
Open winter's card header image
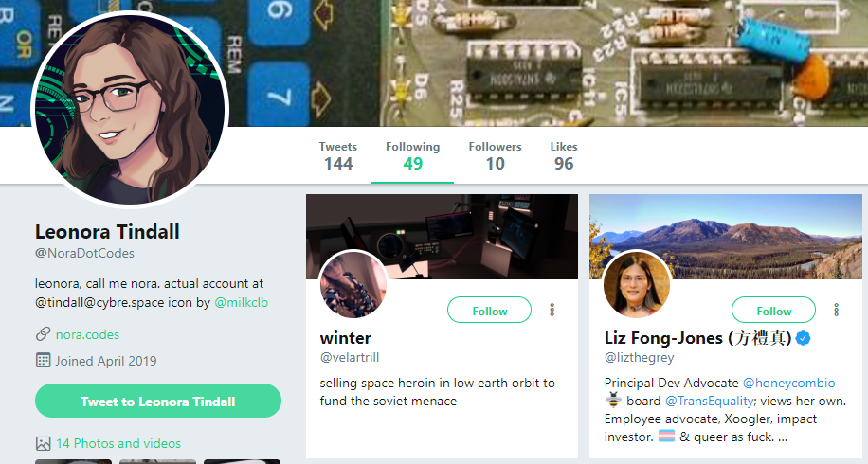click(442, 237)
